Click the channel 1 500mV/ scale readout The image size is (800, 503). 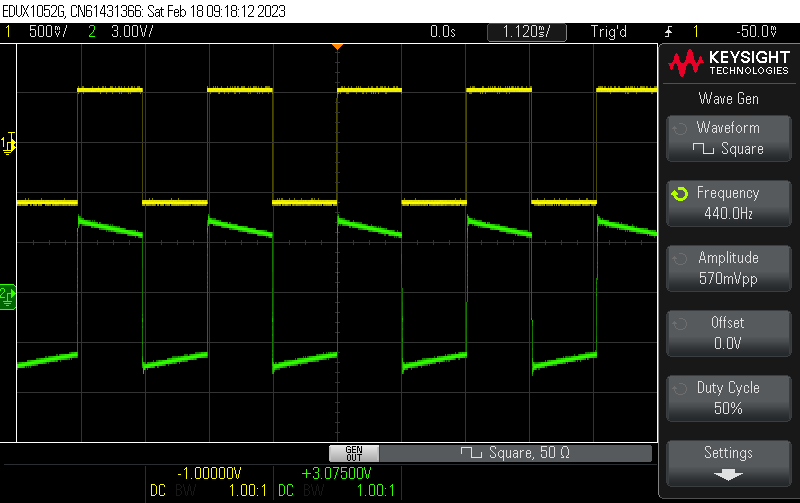(48, 32)
